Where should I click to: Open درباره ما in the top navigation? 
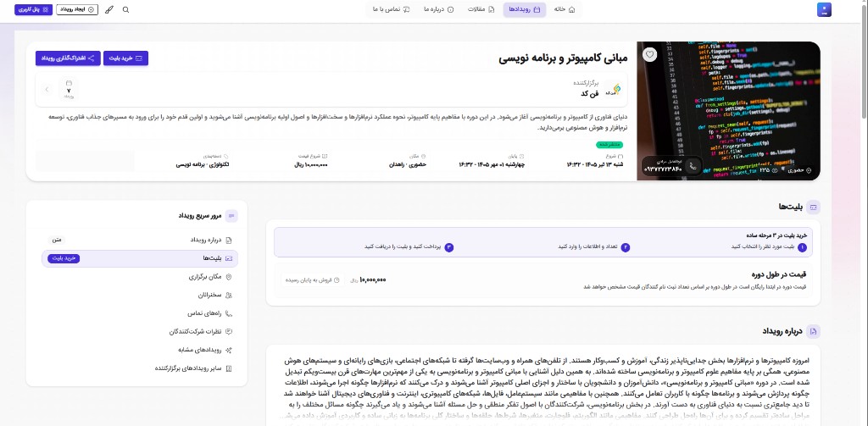coord(439,9)
